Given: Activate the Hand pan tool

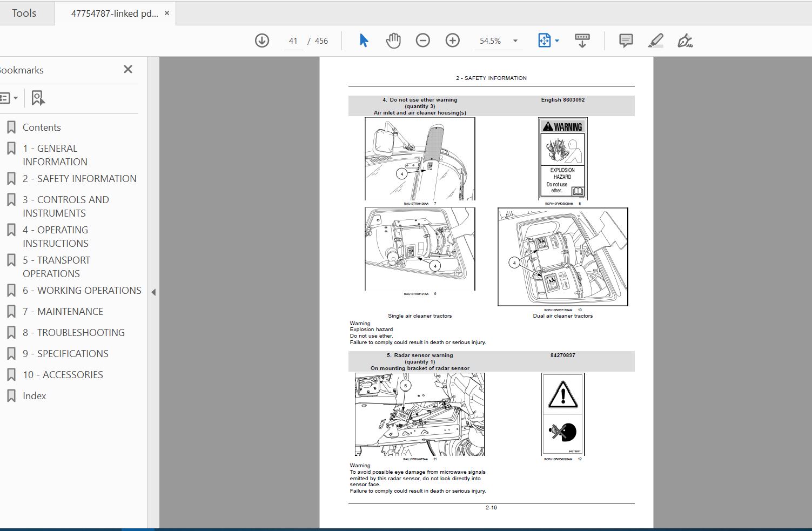Looking at the screenshot, I should click(393, 41).
